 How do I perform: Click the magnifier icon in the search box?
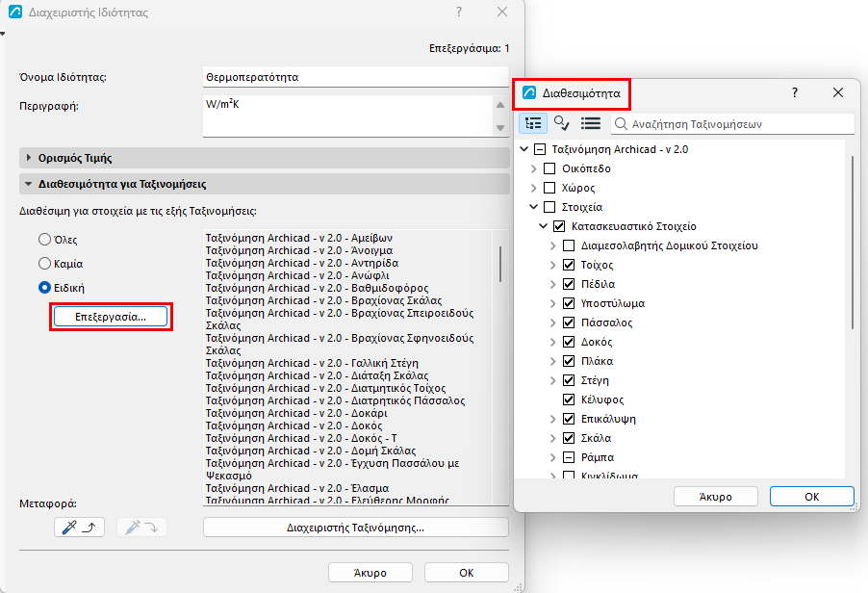(621, 124)
